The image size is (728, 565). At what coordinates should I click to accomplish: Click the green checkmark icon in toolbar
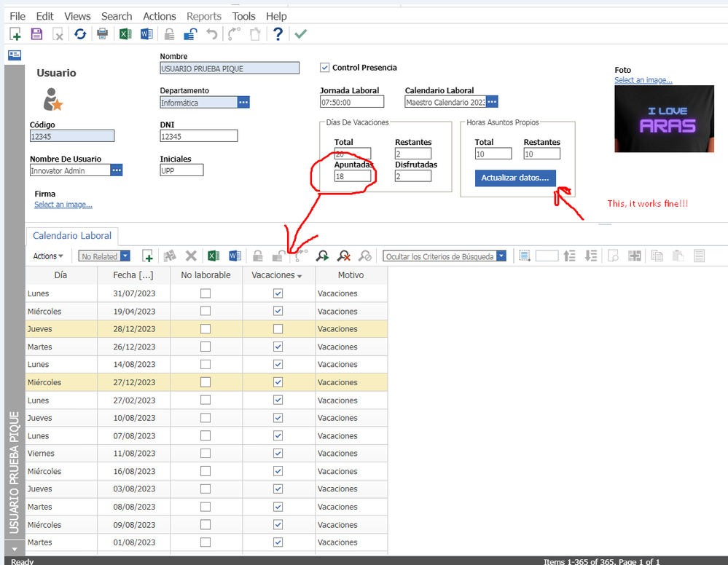click(x=300, y=34)
